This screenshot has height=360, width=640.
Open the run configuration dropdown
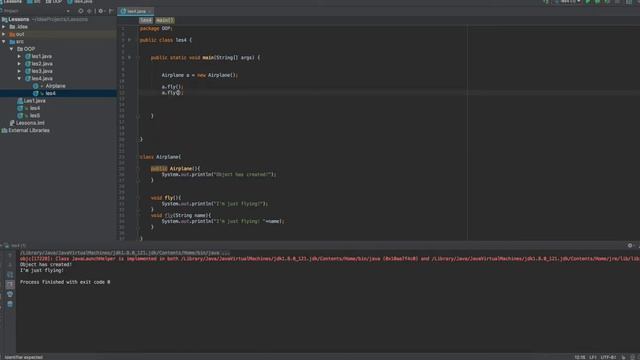tap(568, 2)
